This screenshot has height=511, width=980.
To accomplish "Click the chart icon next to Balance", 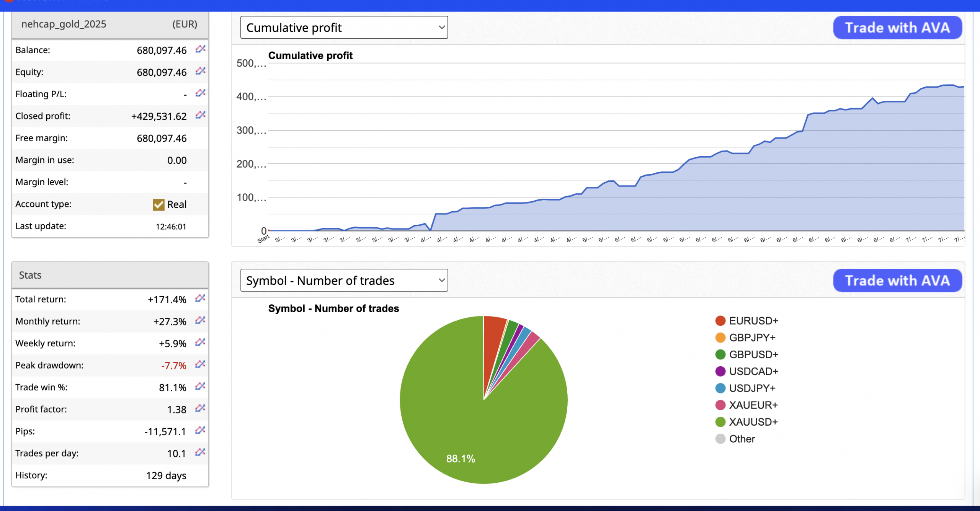I will (200, 49).
